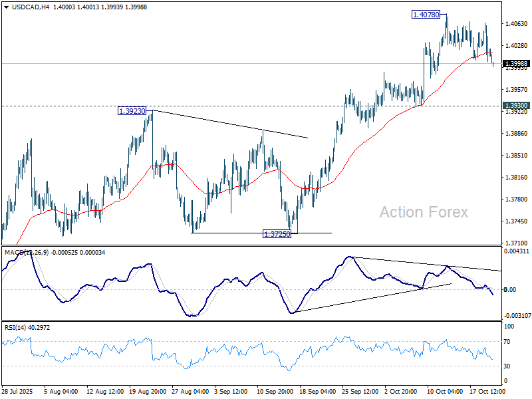Click the 2 Oct 20:00 time label
532x399 pixels.
(x=401, y=392)
